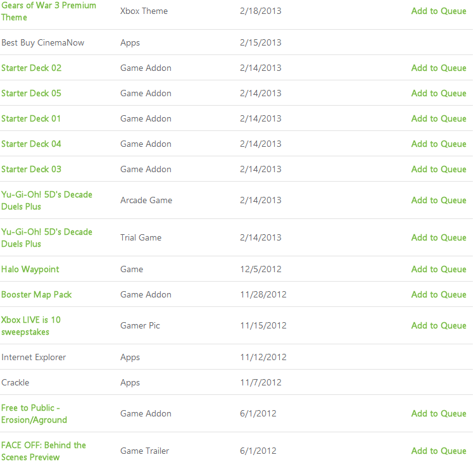Select the Xbox Theme type cell
This screenshot has height=469, width=476.
pyautogui.click(x=144, y=11)
